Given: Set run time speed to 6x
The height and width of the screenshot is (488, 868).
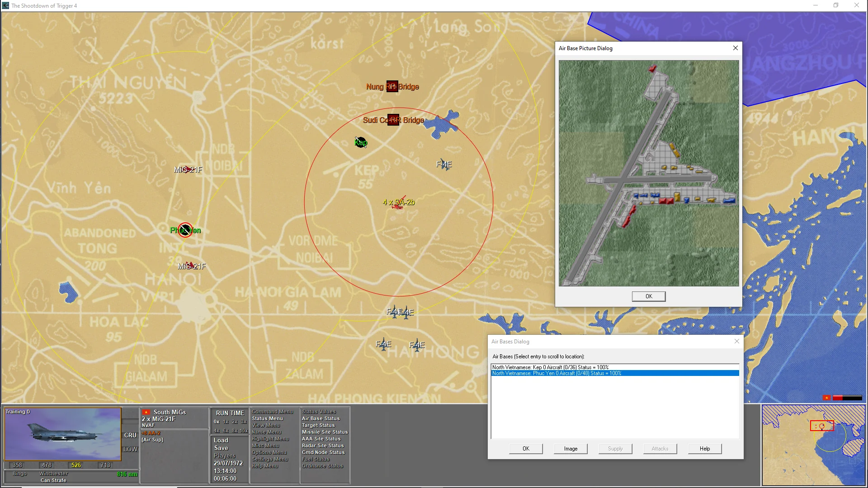Looking at the screenshot, I should click(x=226, y=431).
